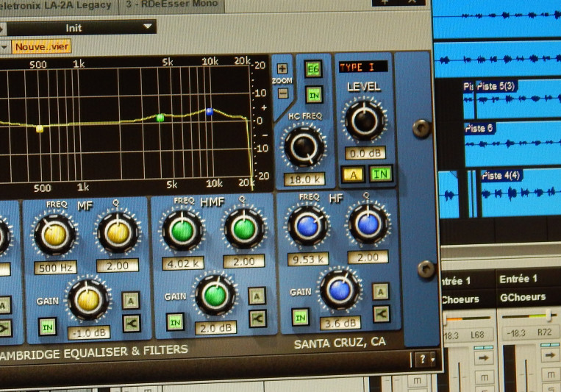Click the MF Q yellow knob

118,232
